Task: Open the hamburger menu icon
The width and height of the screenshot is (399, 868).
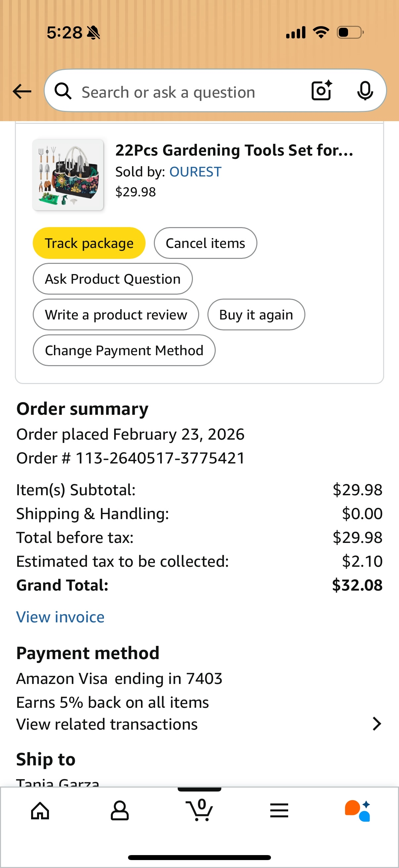Action: pos(279,810)
